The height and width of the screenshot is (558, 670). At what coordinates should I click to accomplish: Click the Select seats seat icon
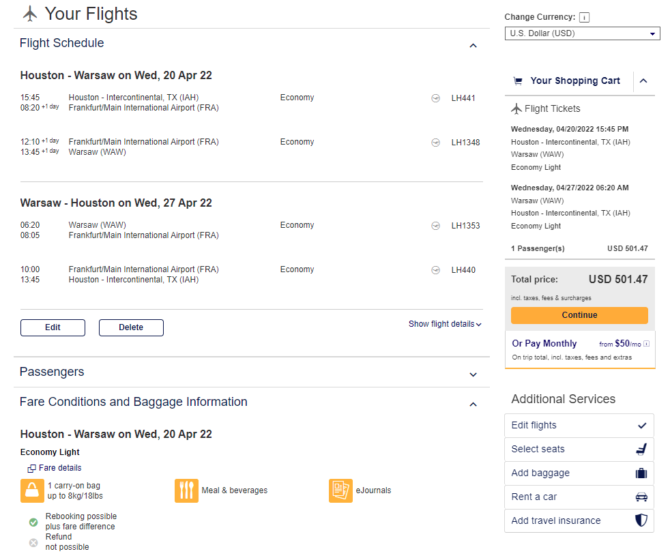(641, 449)
